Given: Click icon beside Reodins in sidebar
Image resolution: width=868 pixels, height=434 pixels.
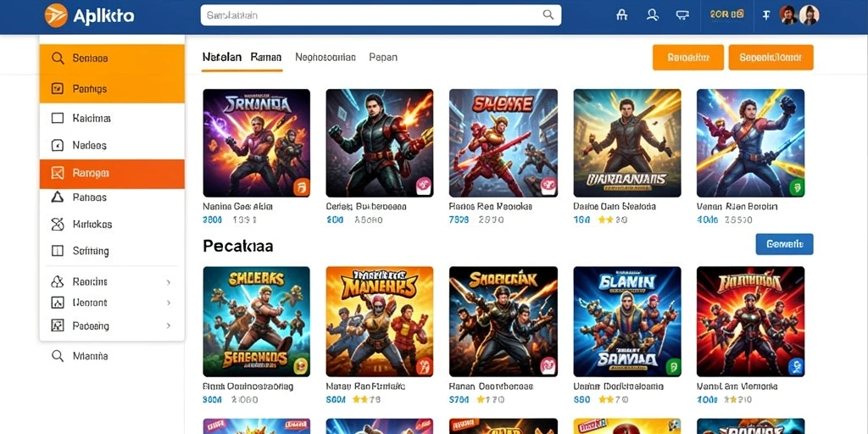Looking at the screenshot, I should pyautogui.click(x=57, y=281).
